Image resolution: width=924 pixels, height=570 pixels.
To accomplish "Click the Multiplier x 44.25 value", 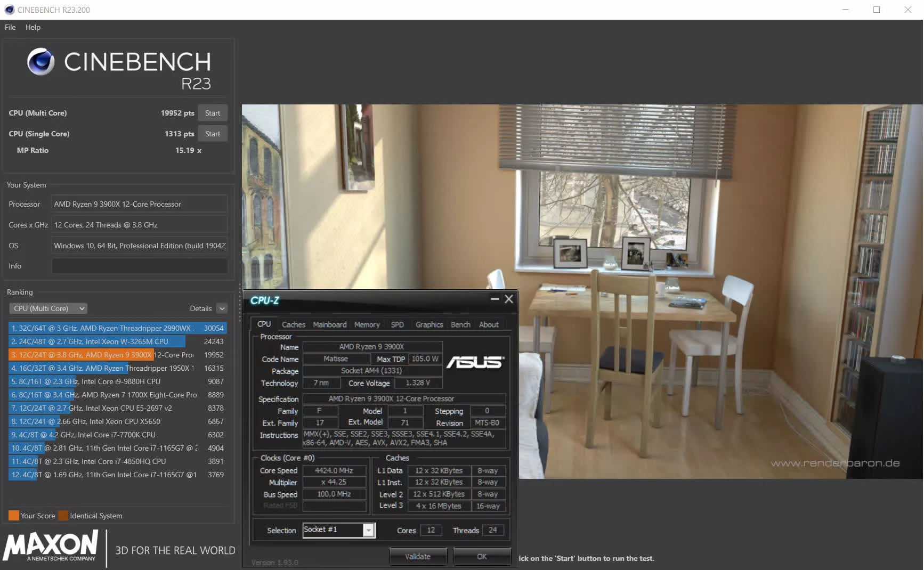I will point(334,482).
